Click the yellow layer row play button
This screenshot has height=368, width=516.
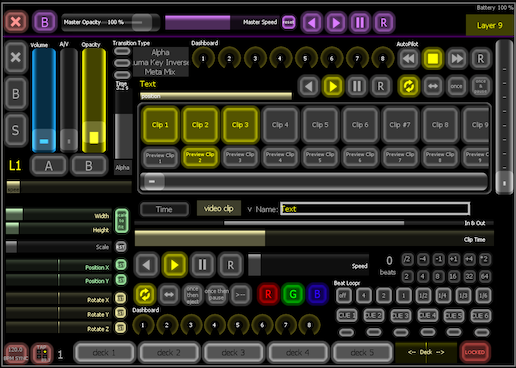pos(333,86)
